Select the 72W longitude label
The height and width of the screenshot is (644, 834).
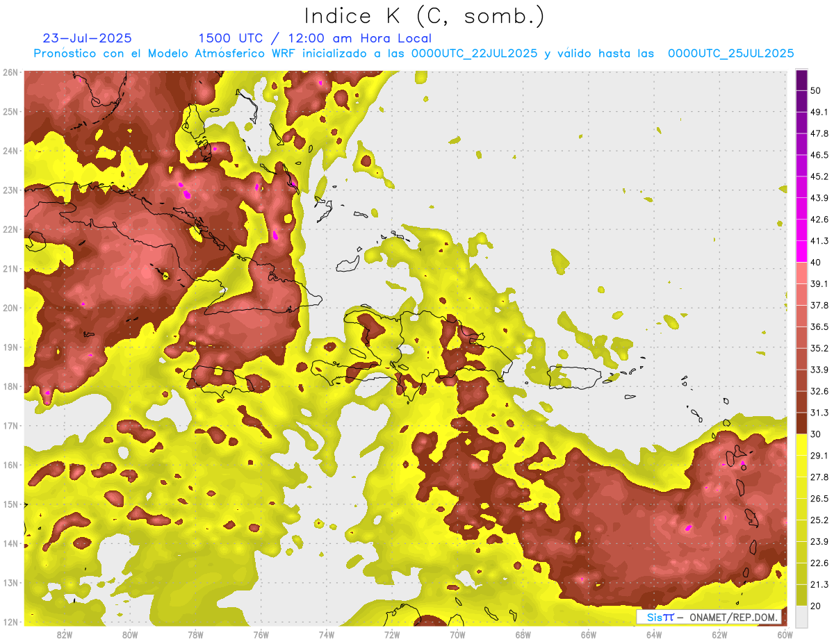(392, 634)
